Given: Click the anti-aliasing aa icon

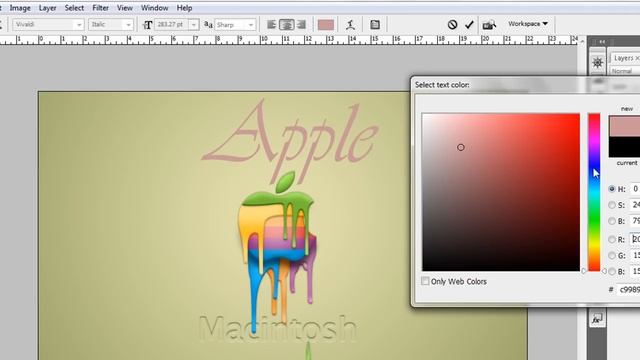Looking at the screenshot, I should [x=208, y=24].
